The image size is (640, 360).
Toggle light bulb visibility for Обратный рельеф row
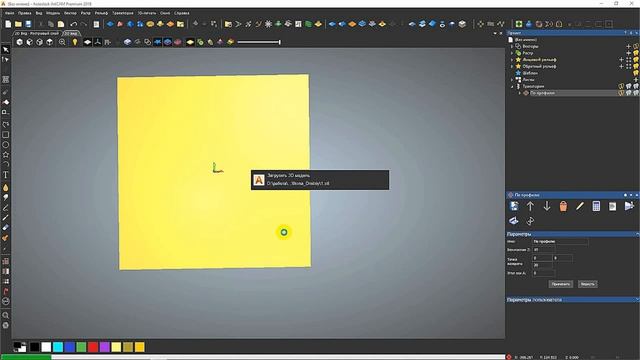tap(636, 66)
